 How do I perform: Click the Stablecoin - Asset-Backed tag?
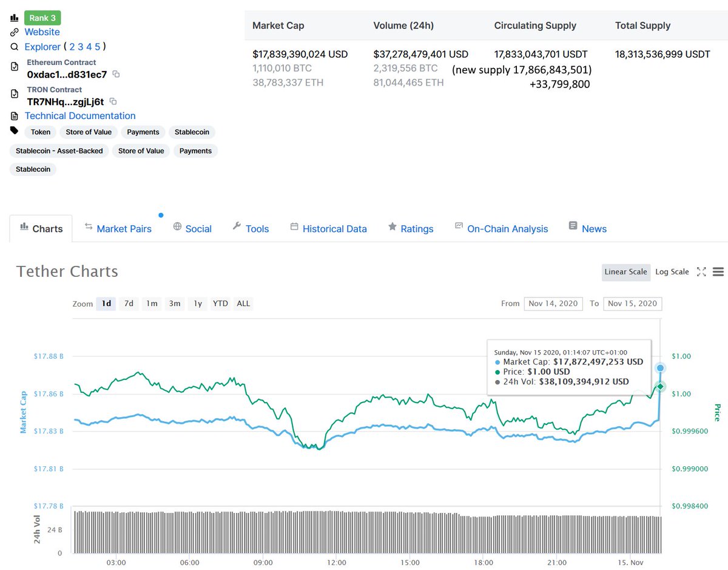click(59, 151)
